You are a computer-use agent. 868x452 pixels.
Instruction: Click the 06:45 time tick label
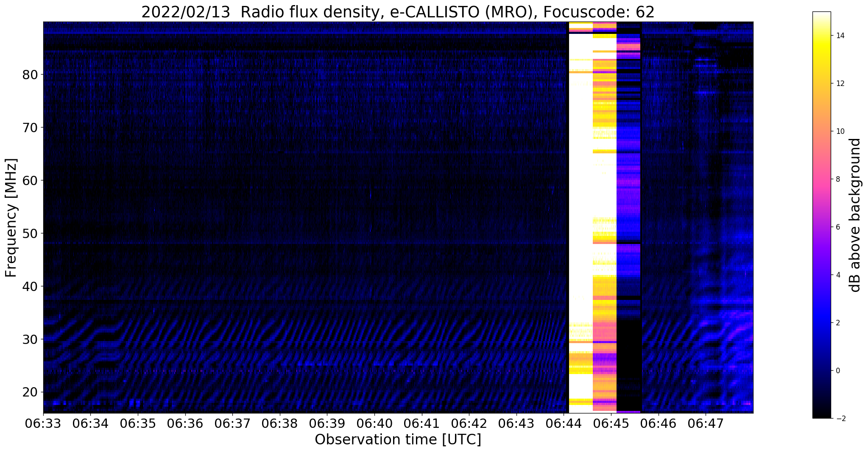pos(611,423)
